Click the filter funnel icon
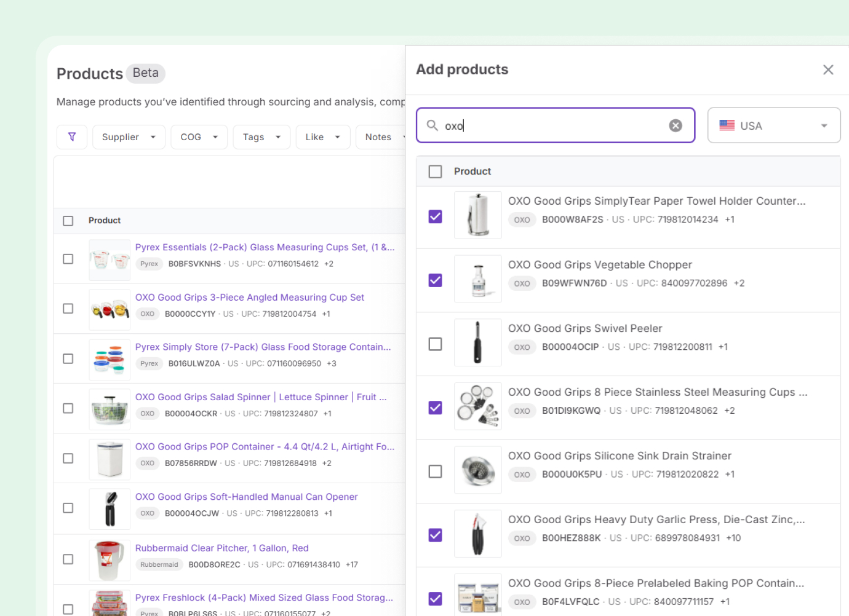Viewport: 849px width, 616px height. coord(71,136)
